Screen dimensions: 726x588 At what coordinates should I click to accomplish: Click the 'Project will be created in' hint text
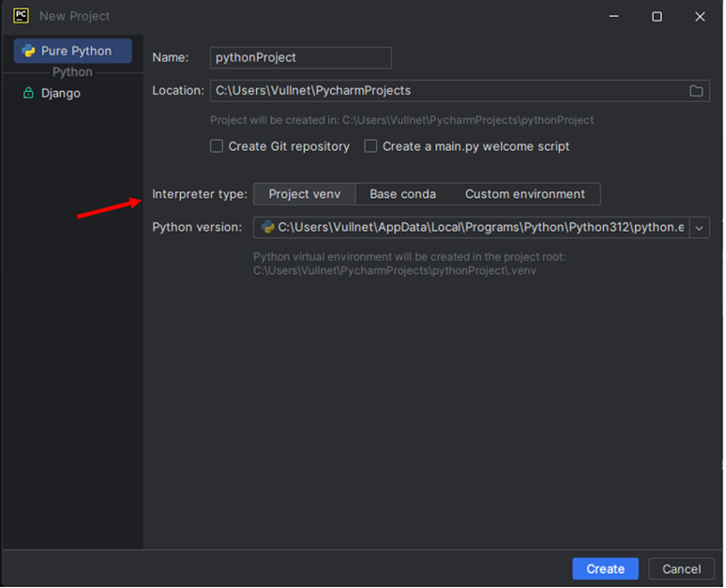402,120
